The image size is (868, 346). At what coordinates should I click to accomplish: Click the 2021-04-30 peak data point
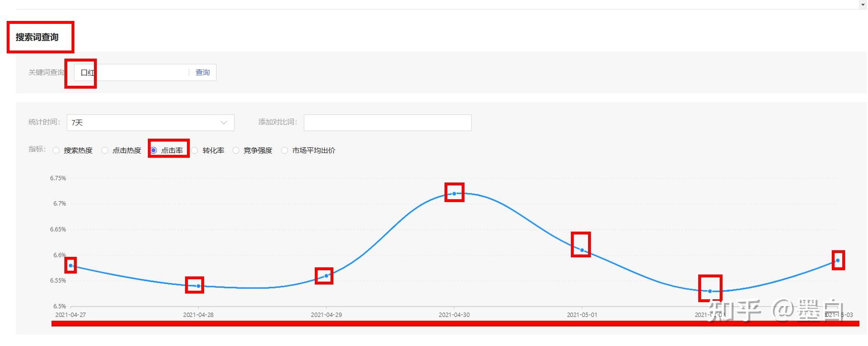click(454, 193)
